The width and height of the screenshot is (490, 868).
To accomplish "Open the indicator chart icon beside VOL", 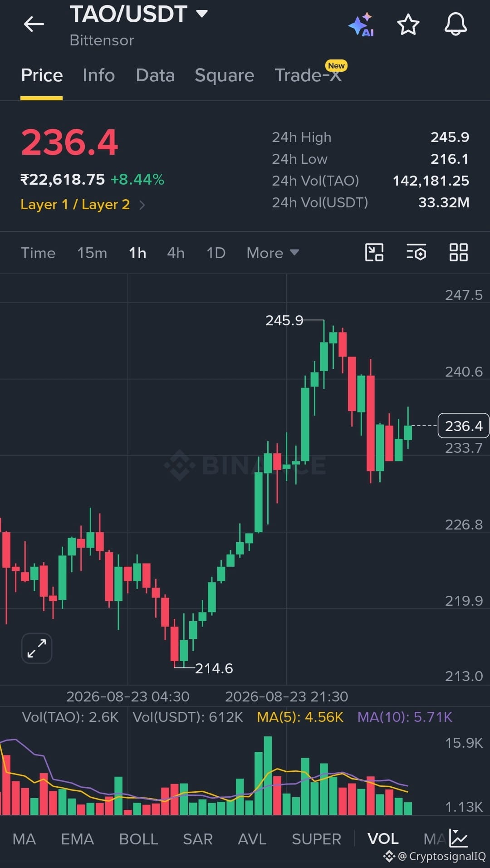I will (458, 838).
